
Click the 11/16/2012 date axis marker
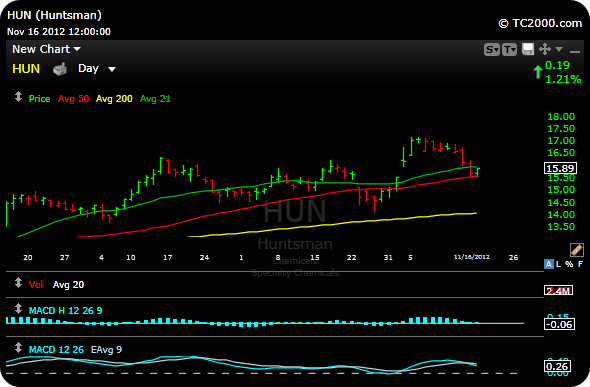pos(471,257)
